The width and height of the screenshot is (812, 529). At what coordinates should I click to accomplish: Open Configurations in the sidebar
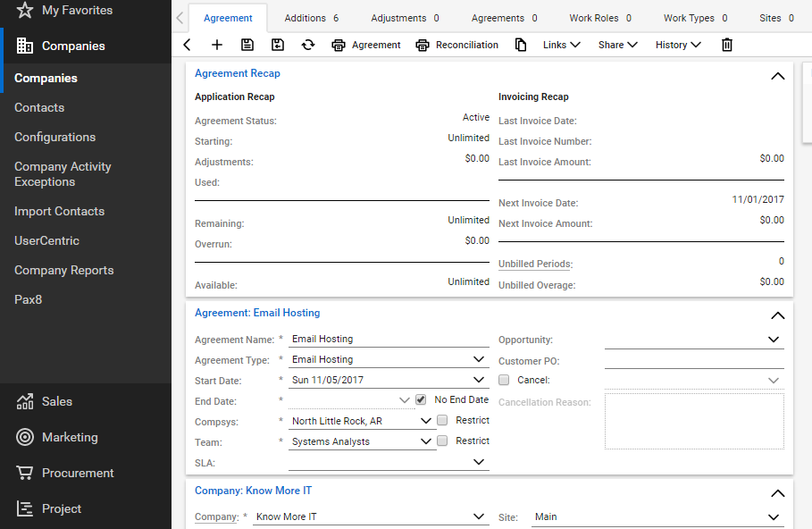[54, 138]
